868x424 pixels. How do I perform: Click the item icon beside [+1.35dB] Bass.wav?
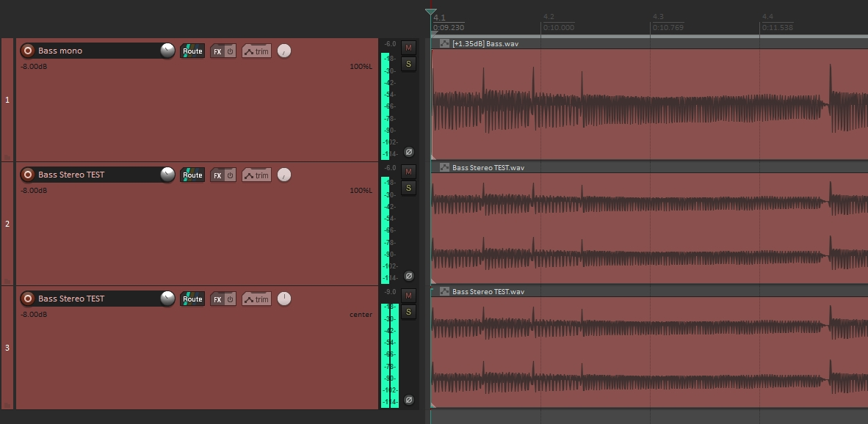444,43
